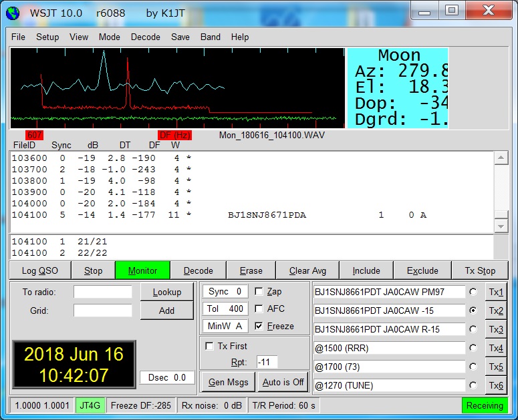Click the Tx2 button
518x420 pixels.
coord(496,310)
